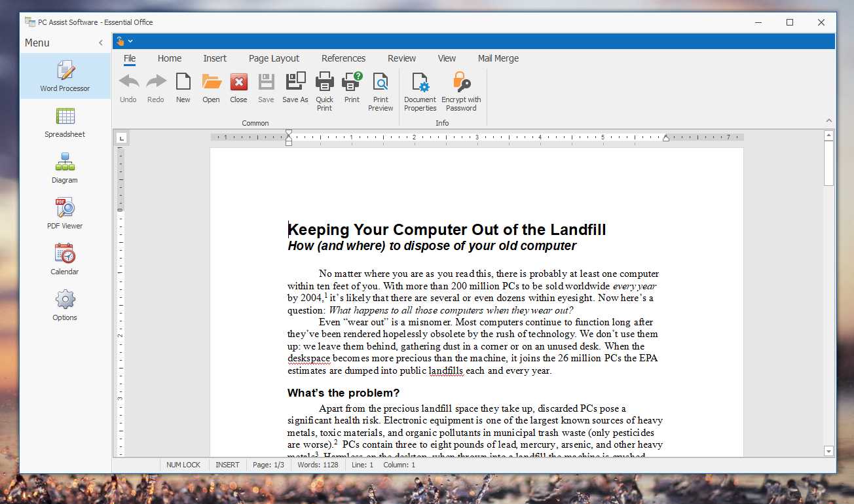
Task: Click the Line: 1 indicator
Action: 362,465
